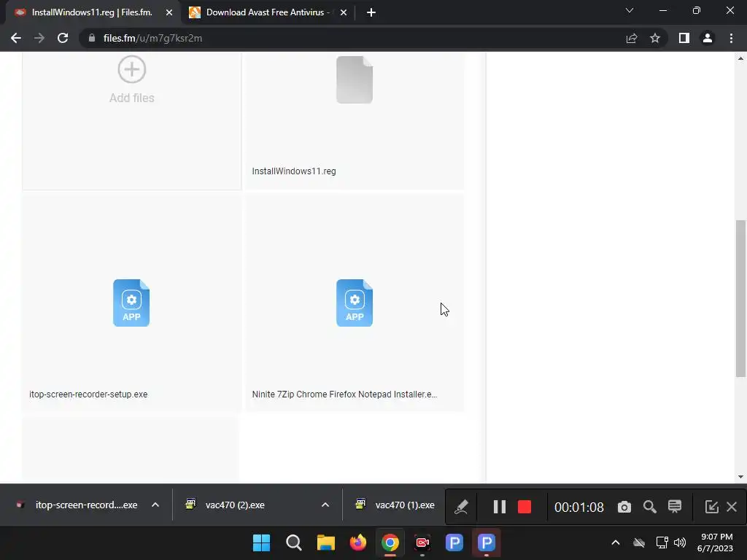
Task: Close the recorder toolbar
Action: [x=732, y=507]
